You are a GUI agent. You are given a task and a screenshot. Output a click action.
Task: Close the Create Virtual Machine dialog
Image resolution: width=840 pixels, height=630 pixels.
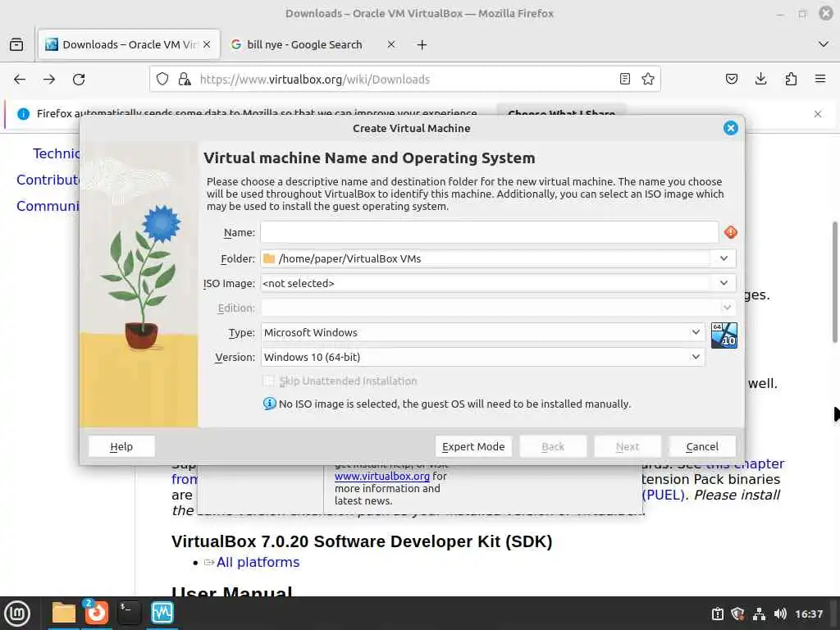coord(731,128)
